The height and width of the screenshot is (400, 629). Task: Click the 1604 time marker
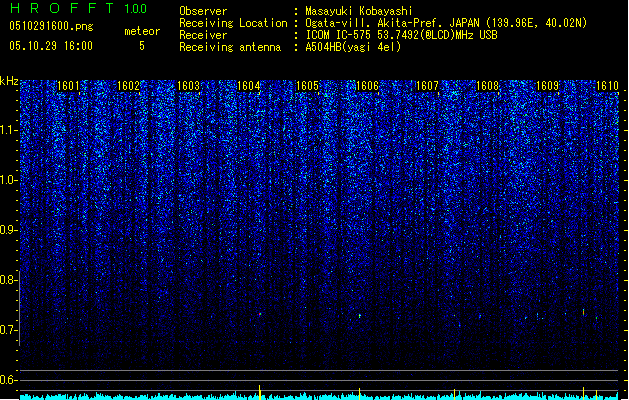pos(249,86)
